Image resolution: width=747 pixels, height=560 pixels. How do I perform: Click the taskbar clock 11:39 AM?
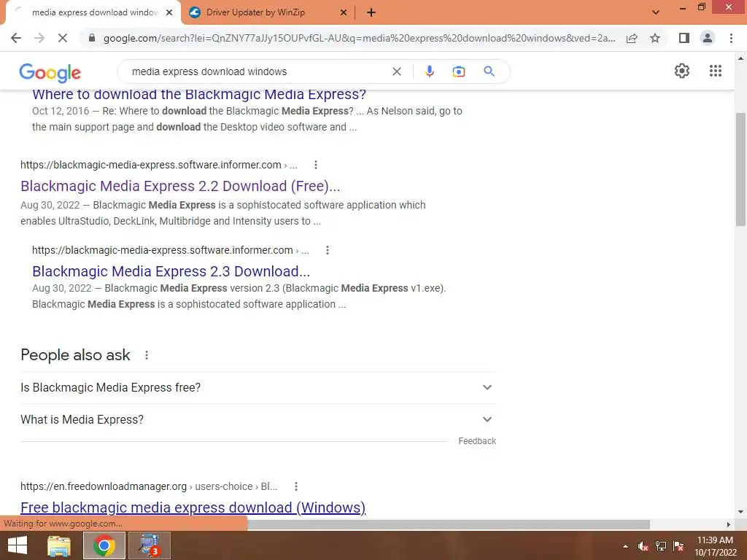tap(715, 540)
